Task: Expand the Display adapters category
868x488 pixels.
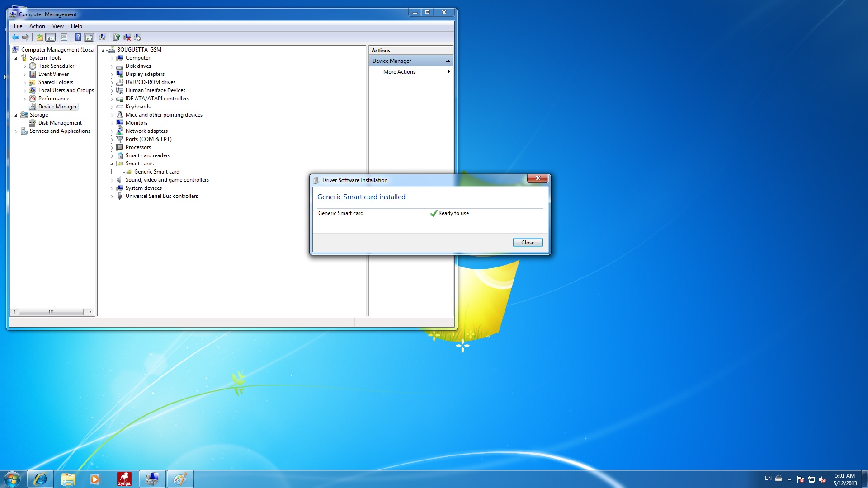Action: (112, 75)
